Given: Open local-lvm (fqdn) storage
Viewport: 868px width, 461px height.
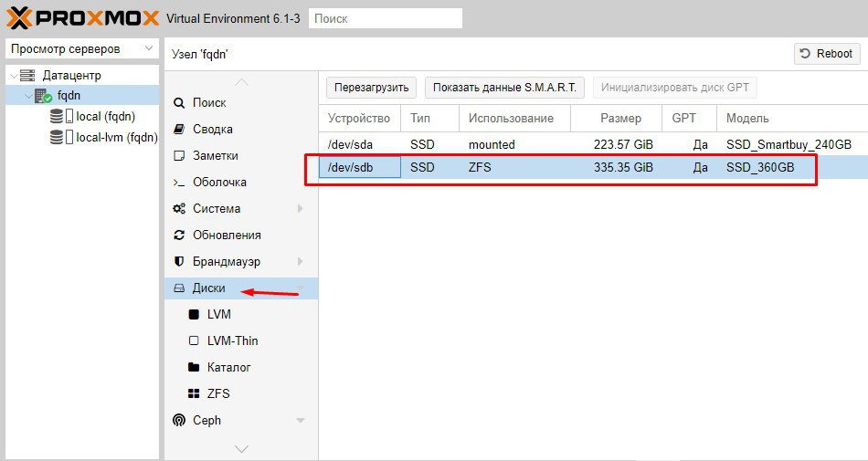Looking at the screenshot, I should tap(117, 137).
